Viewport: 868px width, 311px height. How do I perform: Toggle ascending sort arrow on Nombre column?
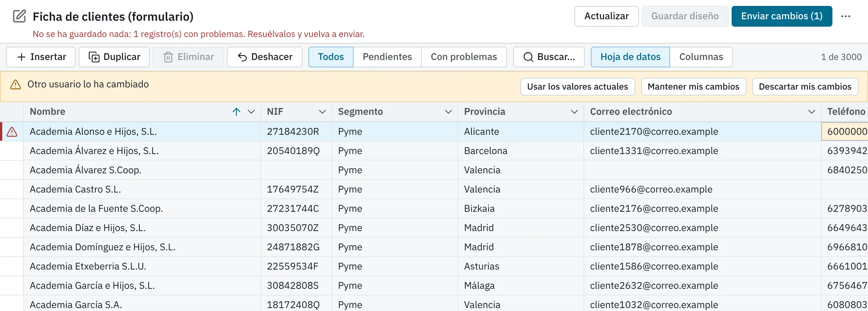[x=236, y=112]
